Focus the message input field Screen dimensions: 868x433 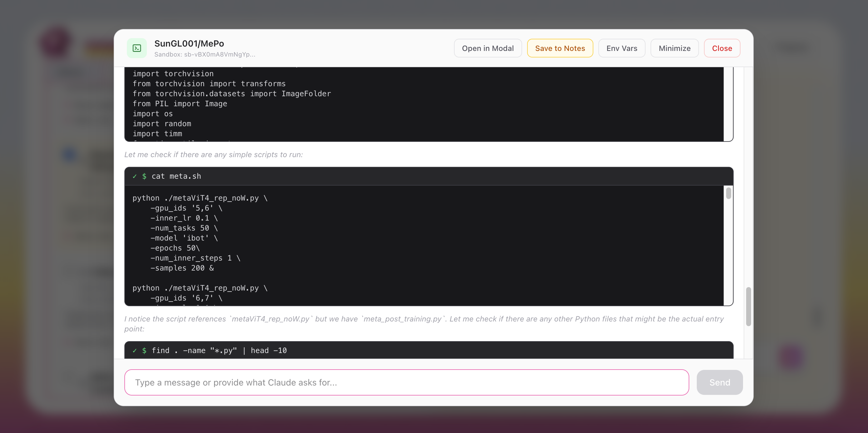[407, 382]
